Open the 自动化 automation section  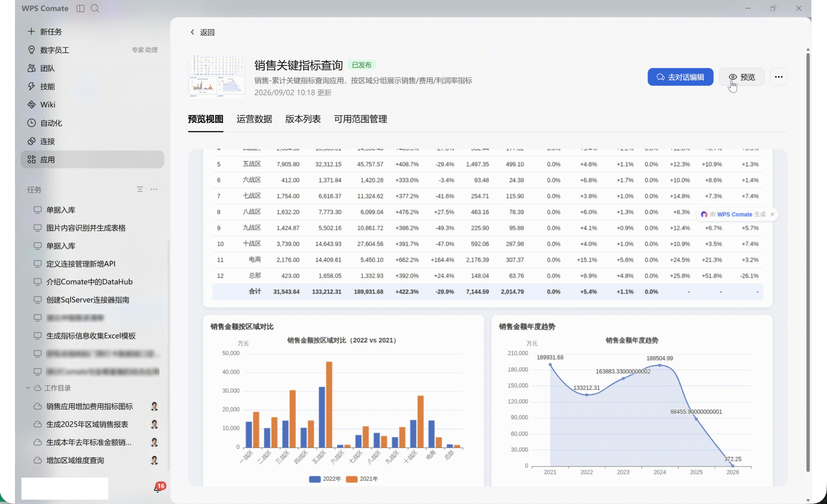[92, 123]
